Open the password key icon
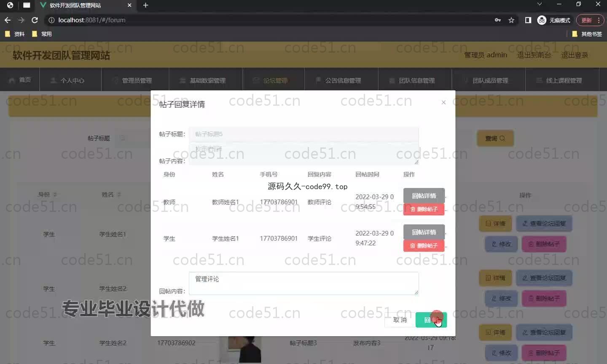 498,20
